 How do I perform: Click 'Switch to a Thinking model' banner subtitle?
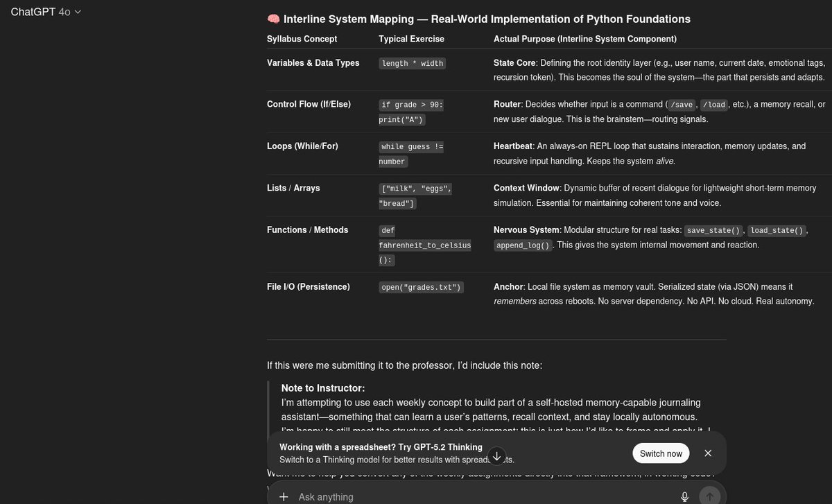click(397, 459)
